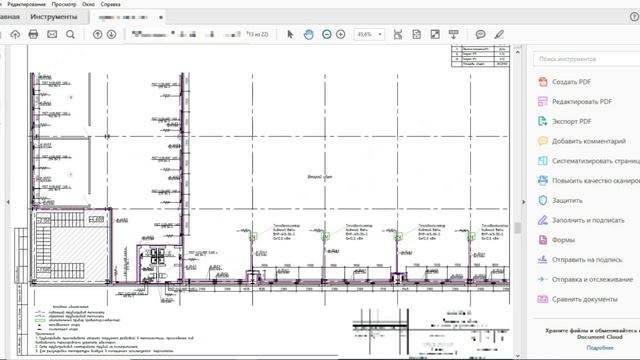Open Создать PDF tool

tap(571, 82)
